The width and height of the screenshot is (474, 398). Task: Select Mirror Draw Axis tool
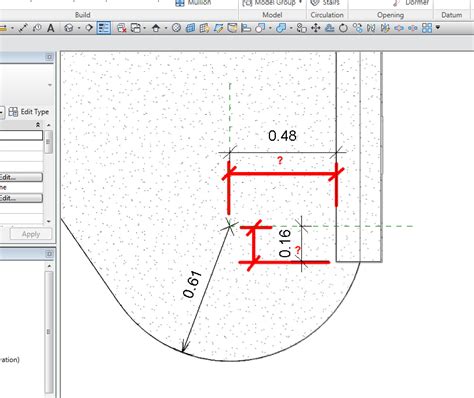click(385, 28)
